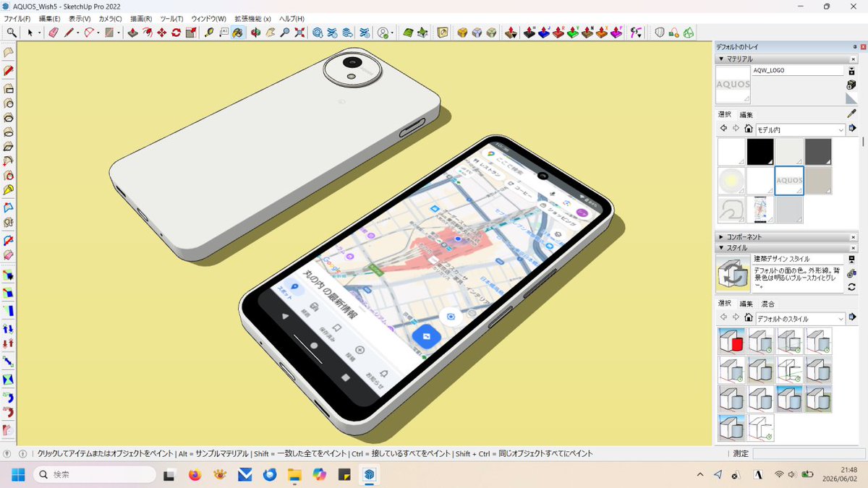Select the Rotate tool
This screenshot has width=868, height=488.
pyautogui.click(x=176, y=33)
